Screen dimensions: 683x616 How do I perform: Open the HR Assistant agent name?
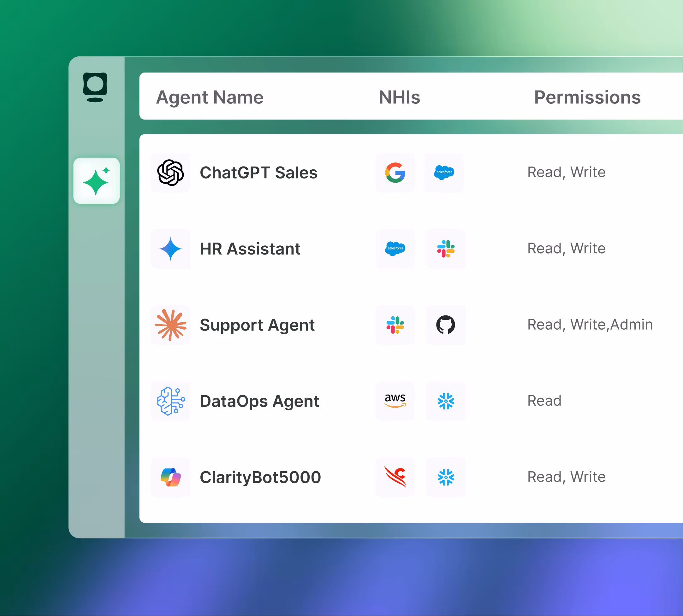(250, 249)
